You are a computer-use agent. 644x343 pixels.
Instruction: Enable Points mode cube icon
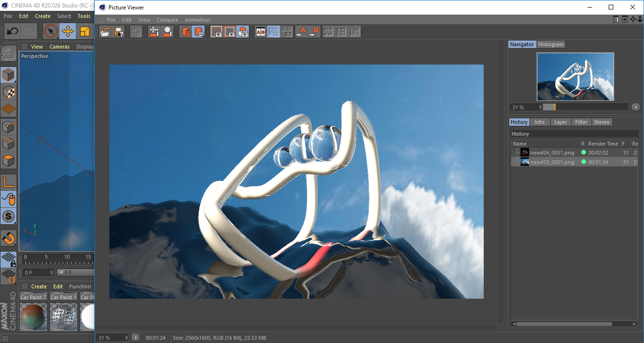coord(8,126)
